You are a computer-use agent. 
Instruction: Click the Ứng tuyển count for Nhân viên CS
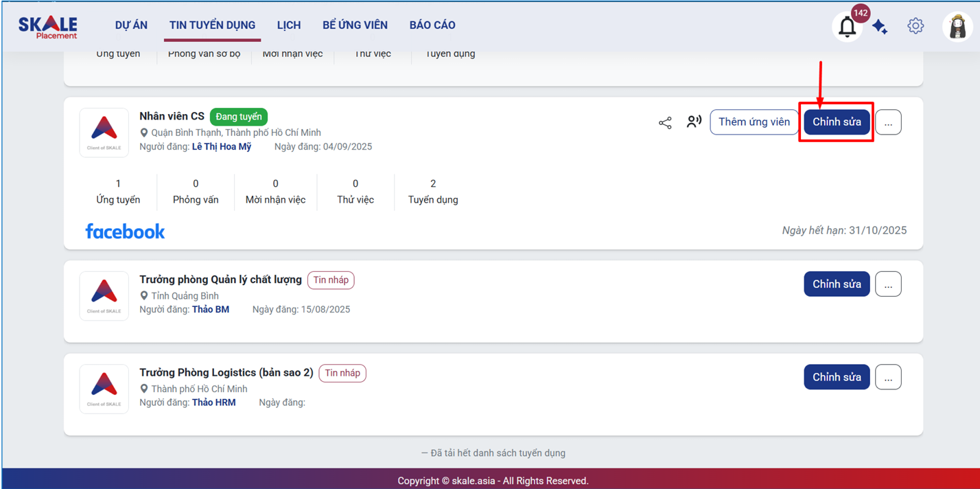pos(118,192)
